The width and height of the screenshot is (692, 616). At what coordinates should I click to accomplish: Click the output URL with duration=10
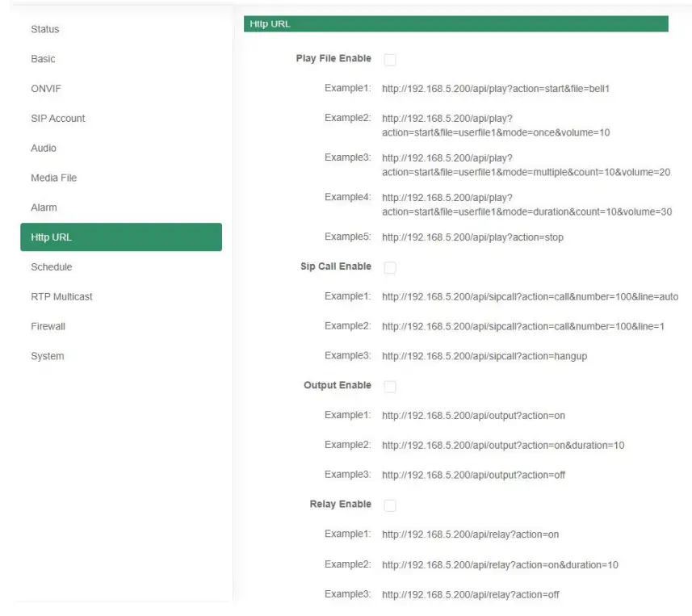click(x=503, y=445)
